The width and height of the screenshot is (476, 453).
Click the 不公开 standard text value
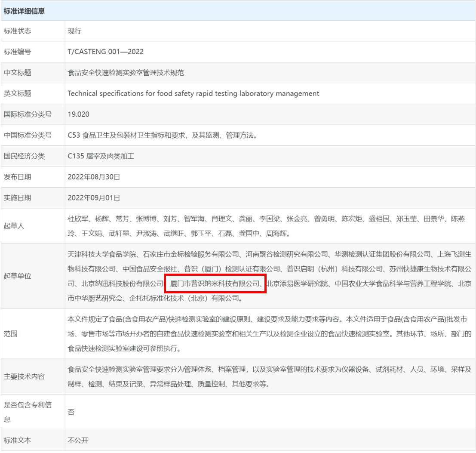click(78, 441)
